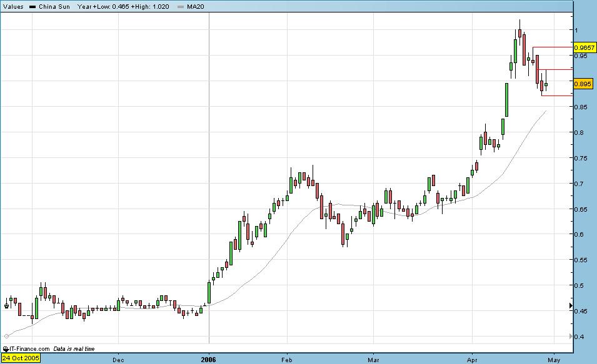Select the yellow '24 Oct 2005' date label
The width and height of the screenshot is (597, 364).
coord(21,358)
